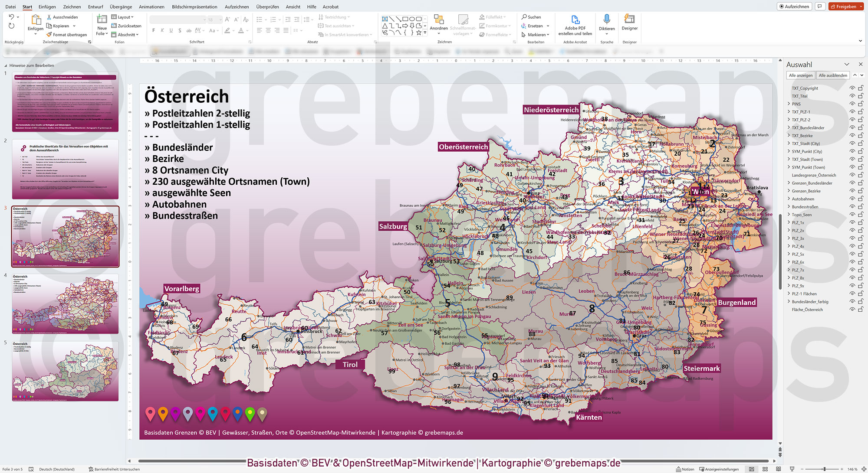This screenshot has width=868, height=473.
Task: Lock the TXT_Titel element with its padlock
Action: click(861, 96)
